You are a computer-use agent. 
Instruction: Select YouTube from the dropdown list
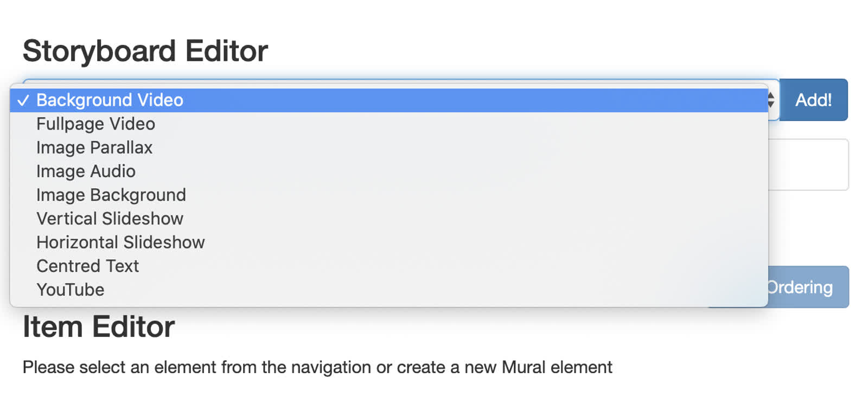coord(388,290)
